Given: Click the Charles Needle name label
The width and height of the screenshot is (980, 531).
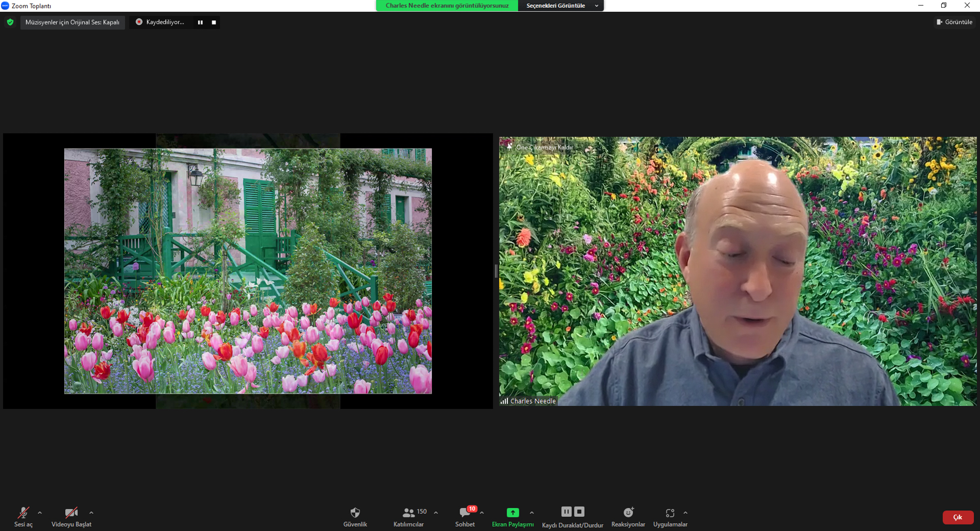Looking at the screenshot, I should click(x=533, y=401).
